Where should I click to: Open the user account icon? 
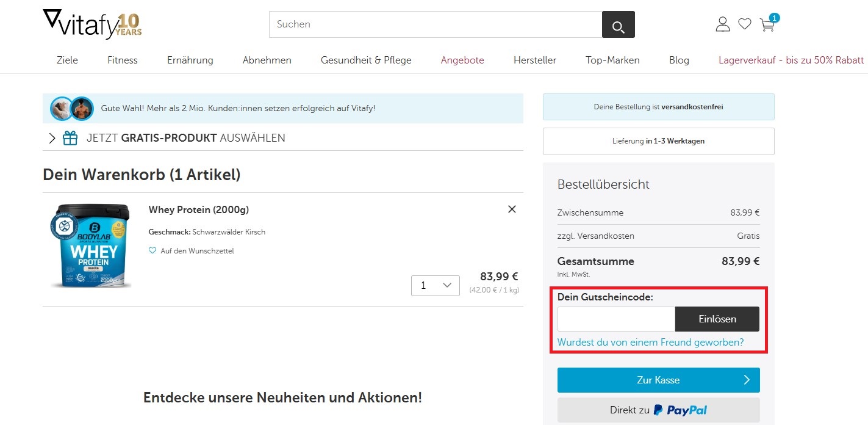[x=723, y=24]
